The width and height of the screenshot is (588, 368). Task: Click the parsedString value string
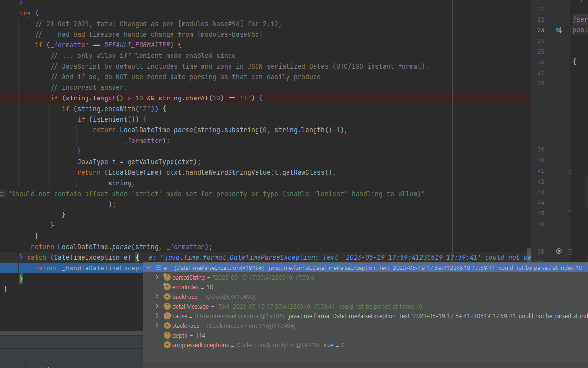coord(266,278)
